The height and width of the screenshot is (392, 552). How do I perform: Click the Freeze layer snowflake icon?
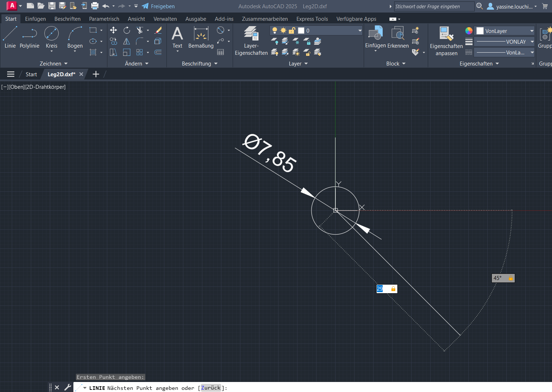(x=296, y=42)
